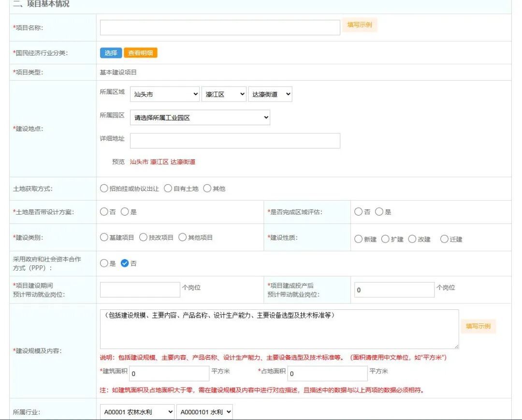Choose 基建项目 construction category
This screenshot has width=522, height=420.
coord(104,237)
